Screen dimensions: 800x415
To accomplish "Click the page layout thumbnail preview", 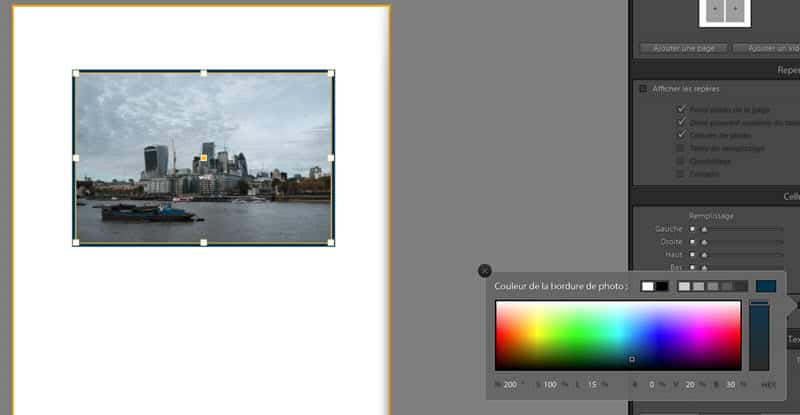I will coord(725,11).
